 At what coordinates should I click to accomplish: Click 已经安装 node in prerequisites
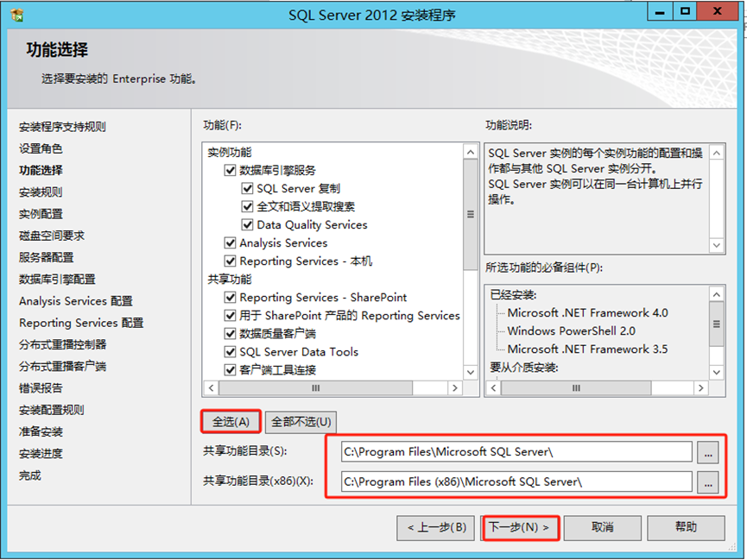tap(513, 295)
